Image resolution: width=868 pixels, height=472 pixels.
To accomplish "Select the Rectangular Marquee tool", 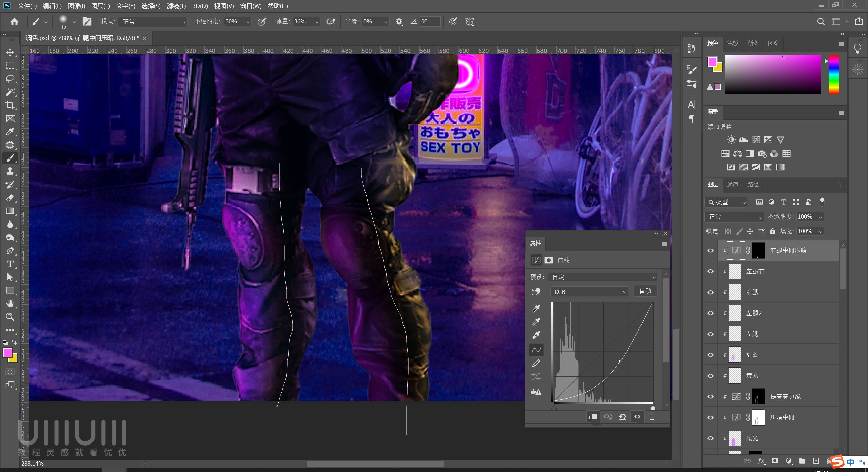I will point(10,65).
